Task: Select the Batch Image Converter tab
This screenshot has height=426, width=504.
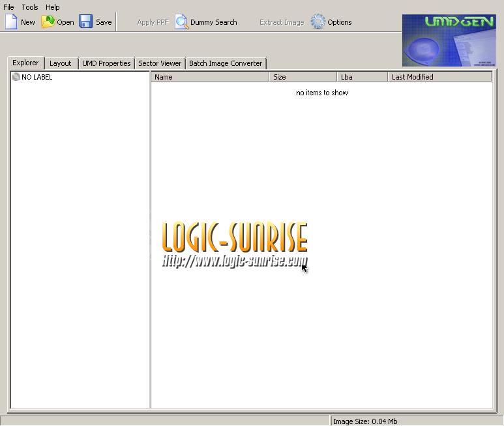Action: pos(226,63)
